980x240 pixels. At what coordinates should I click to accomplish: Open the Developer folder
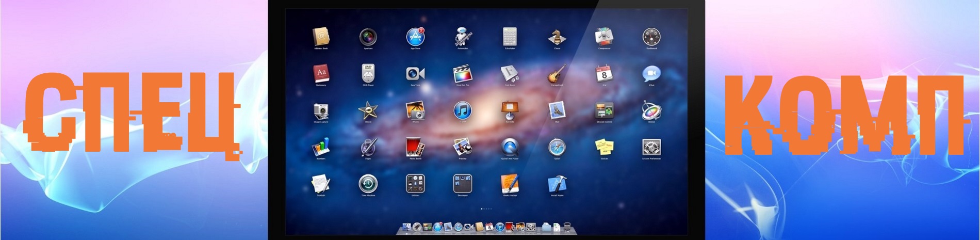(x=463, y=184)
